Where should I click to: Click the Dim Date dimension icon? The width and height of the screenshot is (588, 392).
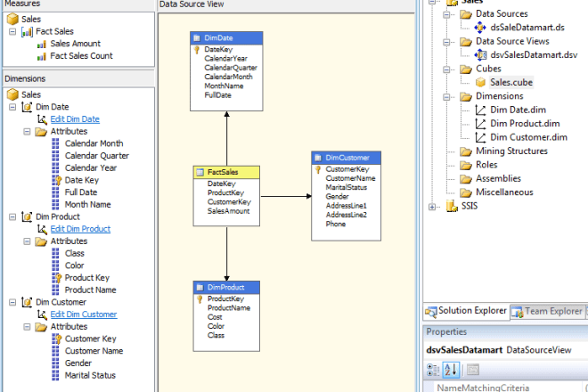tap(27, 107)
